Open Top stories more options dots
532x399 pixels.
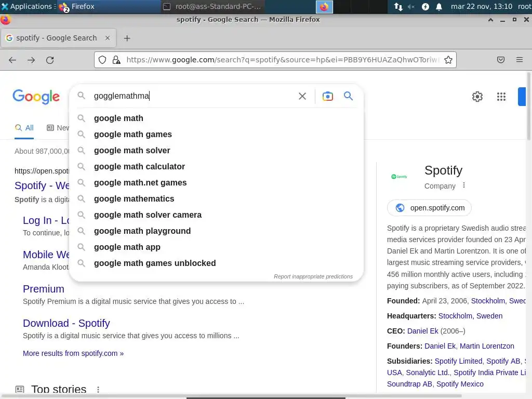point(98,390)
